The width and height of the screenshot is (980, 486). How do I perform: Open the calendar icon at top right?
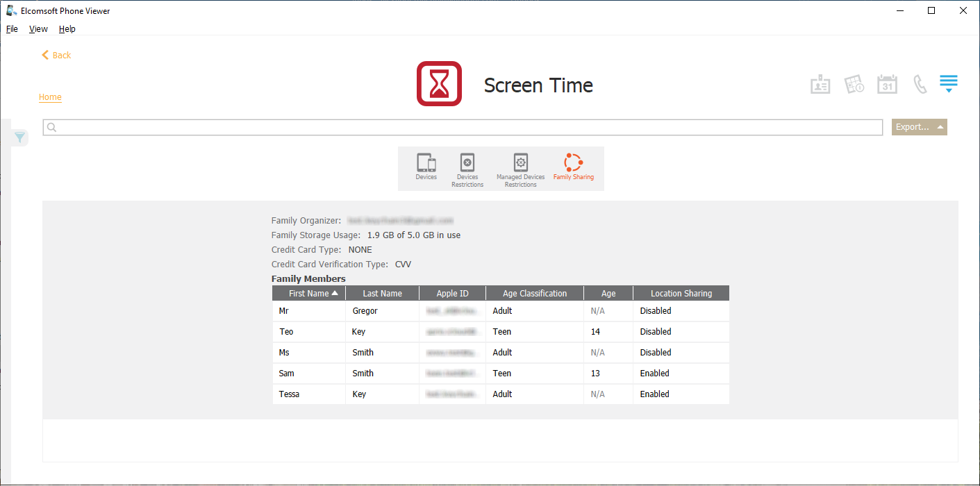point(887,85)
